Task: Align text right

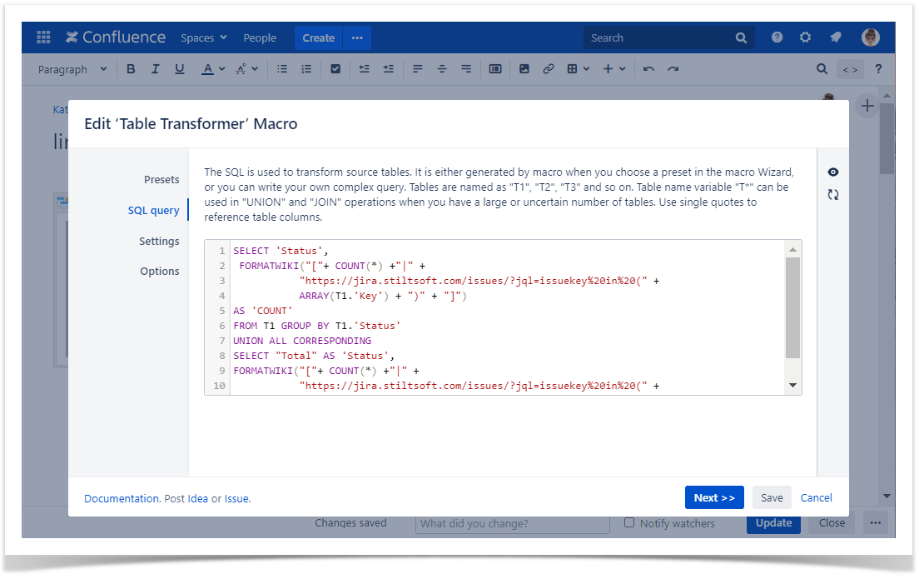Action: [466, 69]
